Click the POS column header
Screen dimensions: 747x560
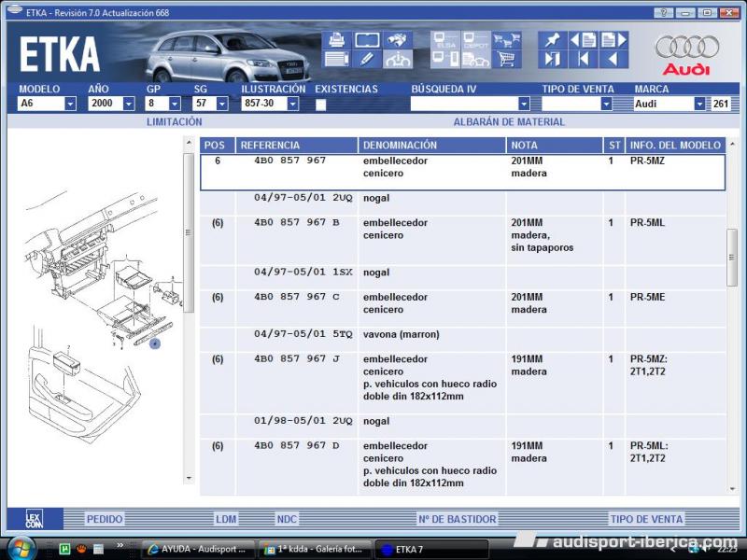[x=218, y=146]
